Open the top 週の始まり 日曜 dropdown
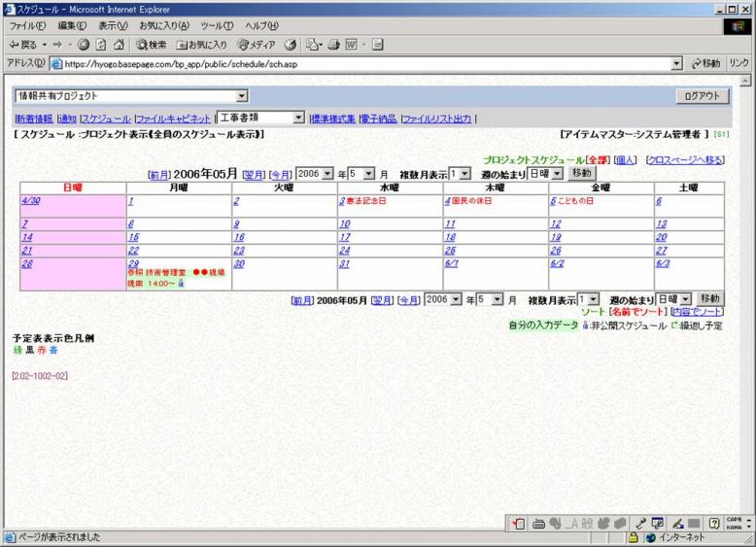 click(557, 173)
